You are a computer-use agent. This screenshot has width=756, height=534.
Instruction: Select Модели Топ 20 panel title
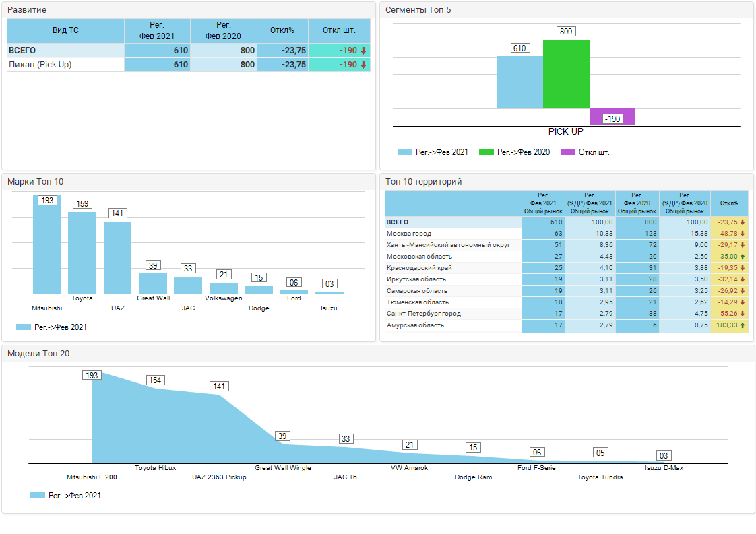coord(38,353)
